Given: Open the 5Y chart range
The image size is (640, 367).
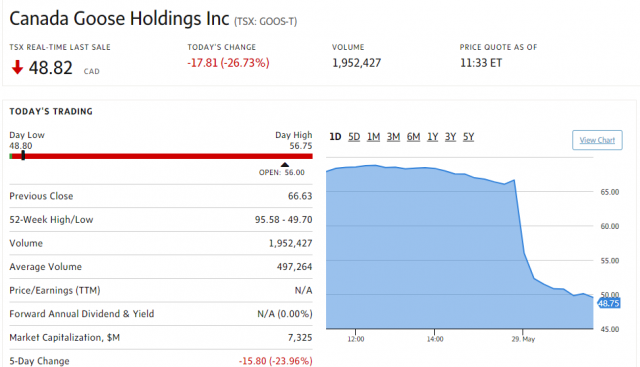Looking at the screenshot, I should [468, 137].
